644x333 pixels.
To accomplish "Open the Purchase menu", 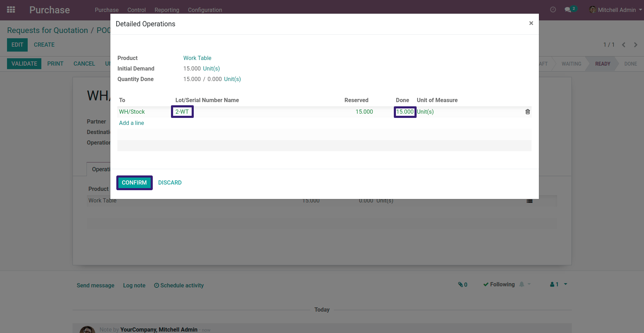I will tap(107, 10).
